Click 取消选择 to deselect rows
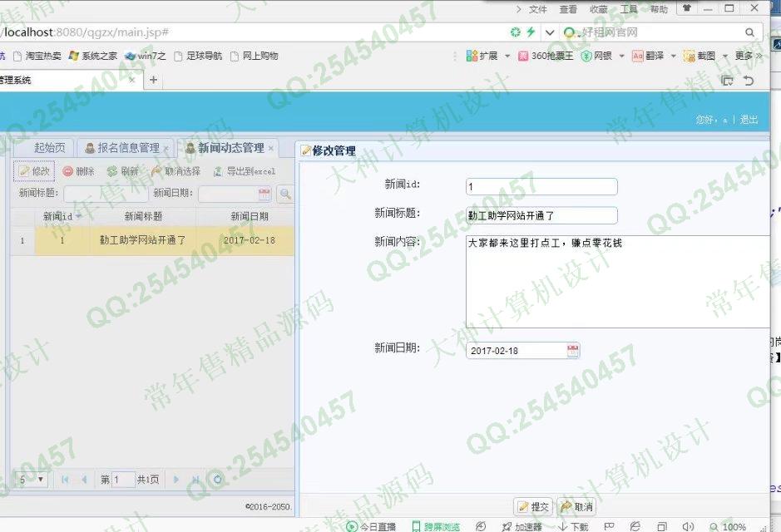This screenshot has width=781, height=532. 175,171
